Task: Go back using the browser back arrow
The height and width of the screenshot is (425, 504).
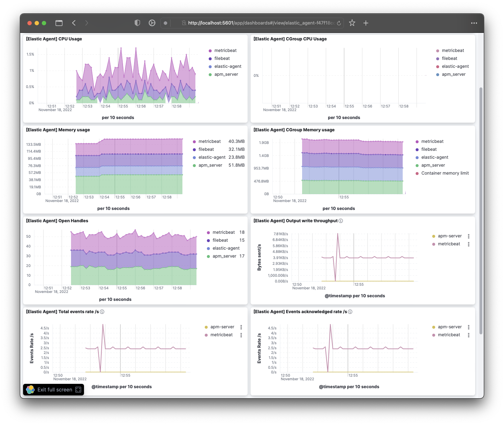Action: pyautogui.click(x=74, y=23)
